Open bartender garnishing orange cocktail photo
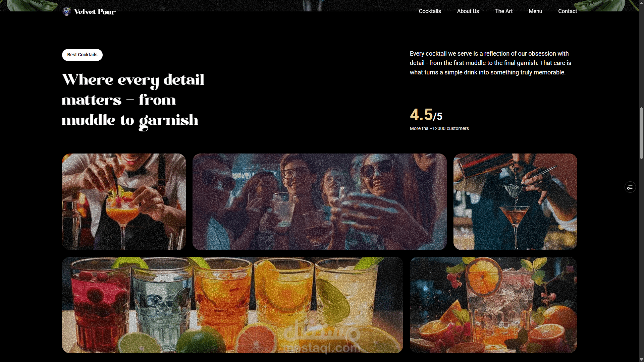This screenshot has height=362, width=644. click(x=124, y=202)
